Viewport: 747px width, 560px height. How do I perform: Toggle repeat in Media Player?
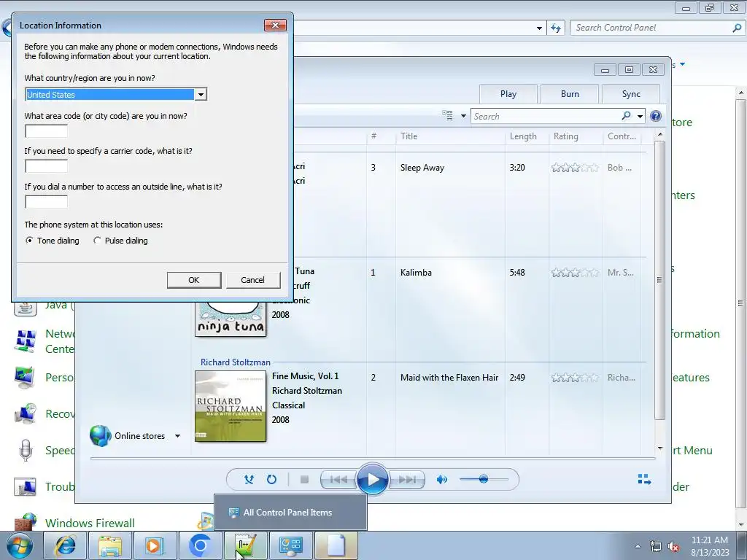271,479
